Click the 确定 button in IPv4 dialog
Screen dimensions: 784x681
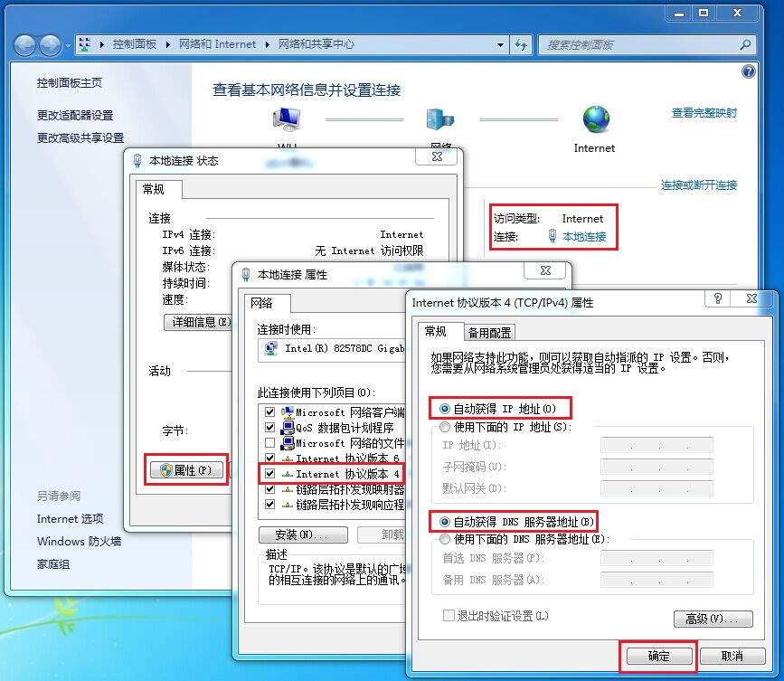(658, 656)
